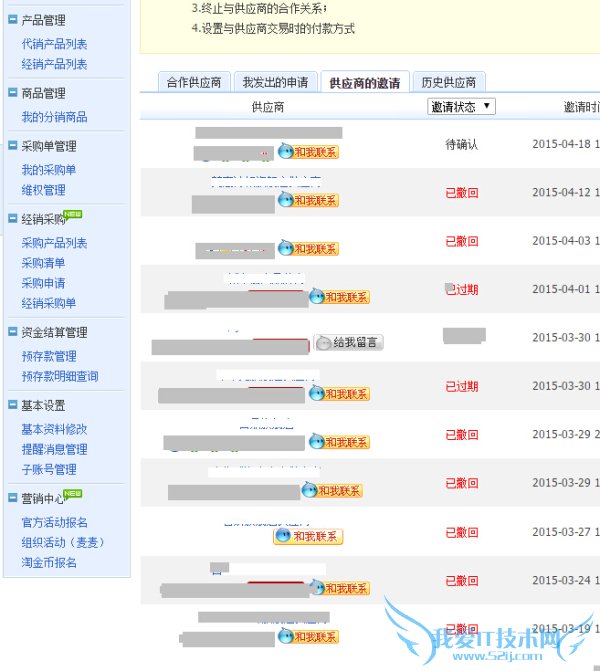Open 采购产品列表 link

coord(54,243)
